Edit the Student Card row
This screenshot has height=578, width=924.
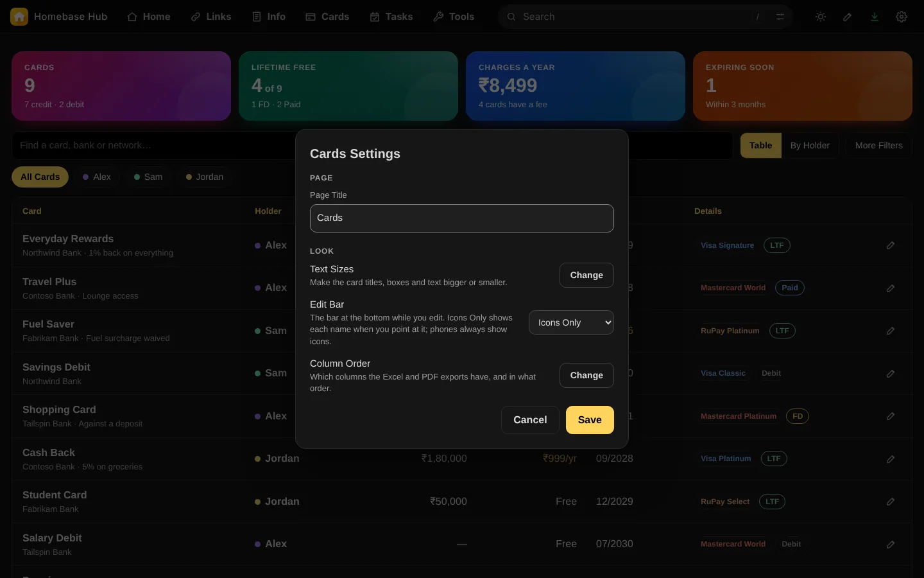click(891, 502)
